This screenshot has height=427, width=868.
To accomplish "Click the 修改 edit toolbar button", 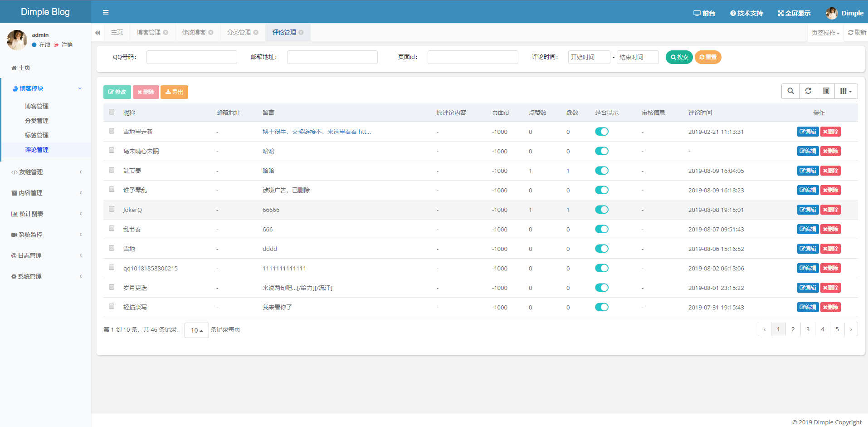I will click(117, 92).
